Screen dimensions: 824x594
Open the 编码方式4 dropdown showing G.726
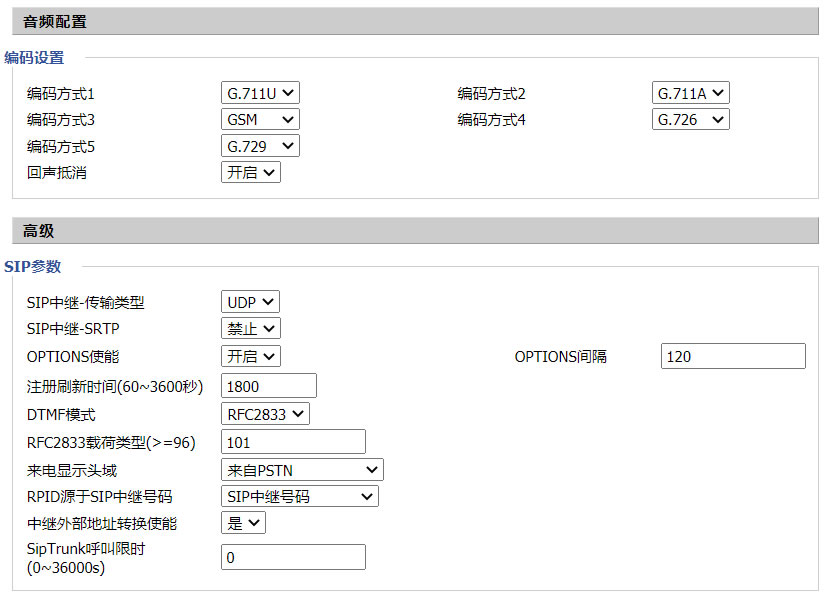690,119
